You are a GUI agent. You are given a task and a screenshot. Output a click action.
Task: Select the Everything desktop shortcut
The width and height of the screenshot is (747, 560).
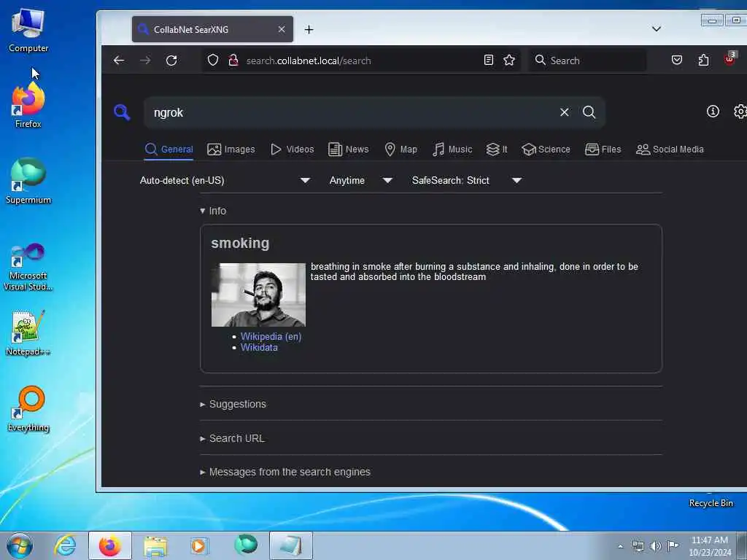(28, 408)
